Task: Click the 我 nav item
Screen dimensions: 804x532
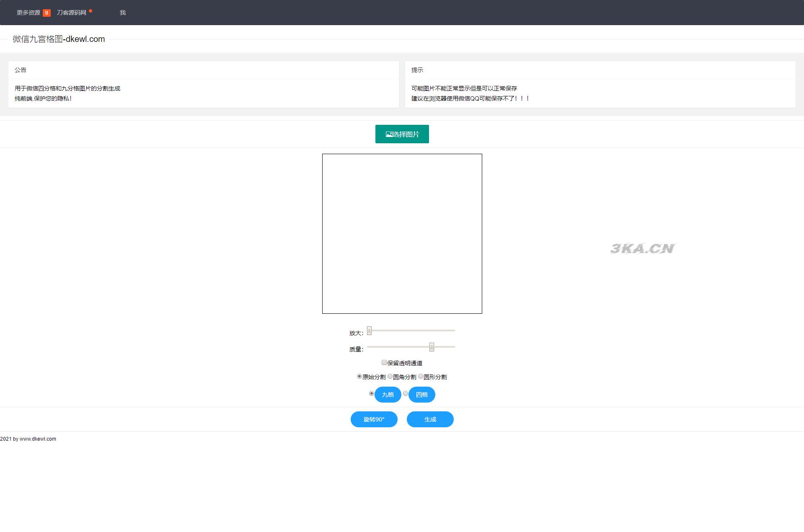Action: 123,13
